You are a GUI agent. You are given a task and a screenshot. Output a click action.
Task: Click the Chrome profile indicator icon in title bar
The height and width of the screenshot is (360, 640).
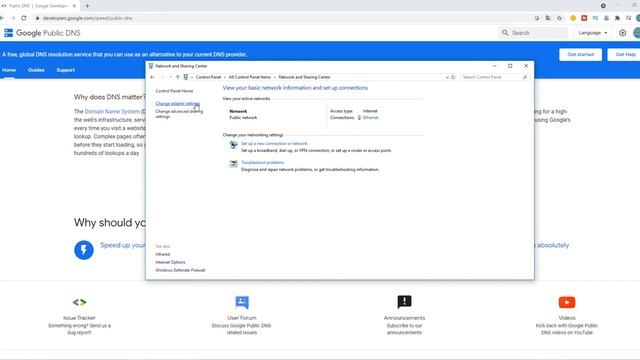click(603, 6)
